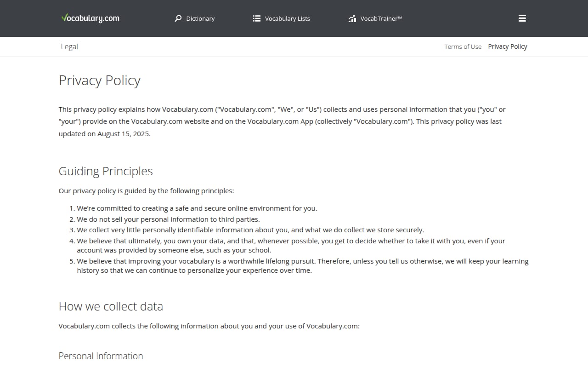Click principle "We're committed to creating a safe"
588x368 pixels.
197,208
